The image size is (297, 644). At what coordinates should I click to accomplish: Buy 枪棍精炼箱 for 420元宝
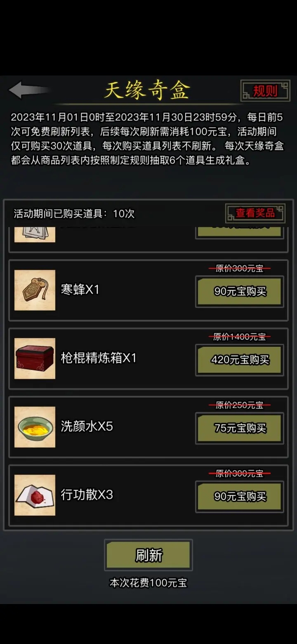click(240, 360)
